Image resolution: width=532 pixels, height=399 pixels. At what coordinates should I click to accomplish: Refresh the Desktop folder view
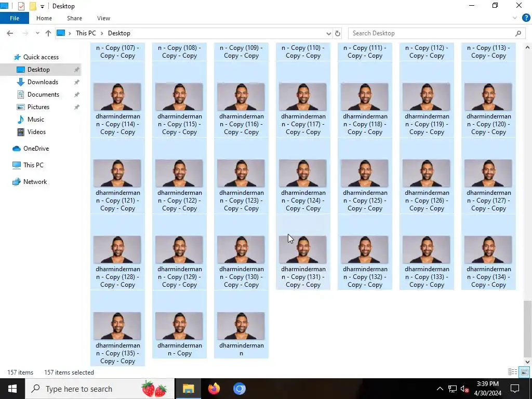(x=338, y=33)
